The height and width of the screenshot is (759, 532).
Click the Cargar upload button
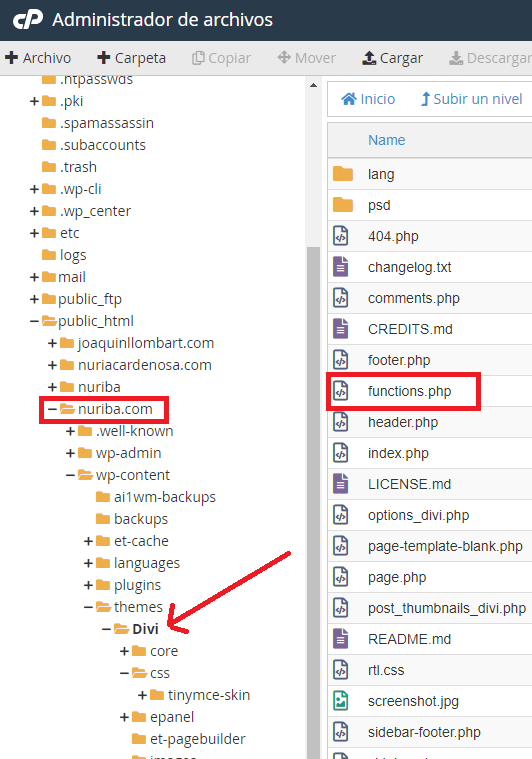[x=392, y=58]
